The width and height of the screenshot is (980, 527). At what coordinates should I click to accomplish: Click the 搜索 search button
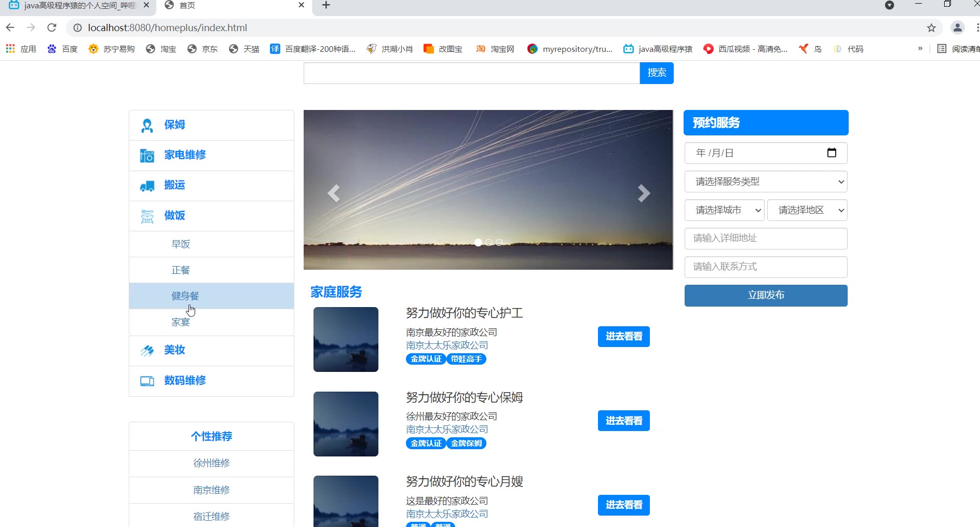[x=657, y=73]
